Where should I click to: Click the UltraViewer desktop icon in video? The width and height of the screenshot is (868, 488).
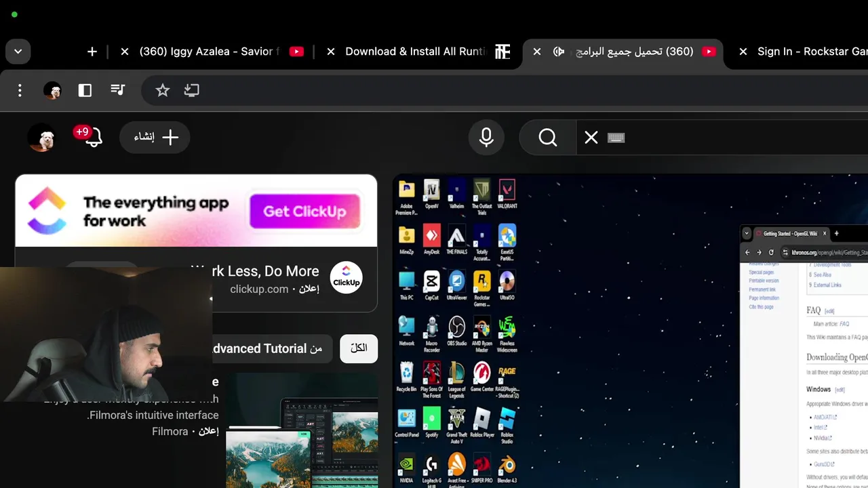click(x=456, y=285)
